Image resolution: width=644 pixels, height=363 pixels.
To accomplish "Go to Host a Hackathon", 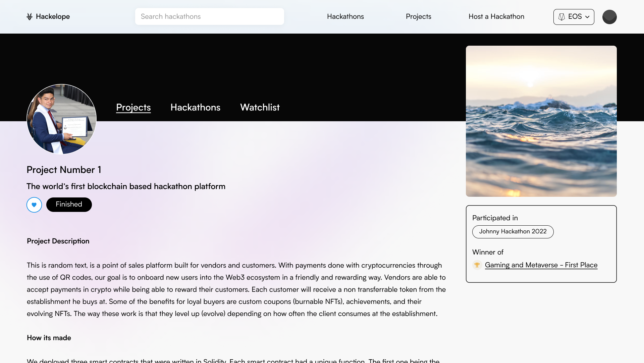I will click(x=496, y=16).
